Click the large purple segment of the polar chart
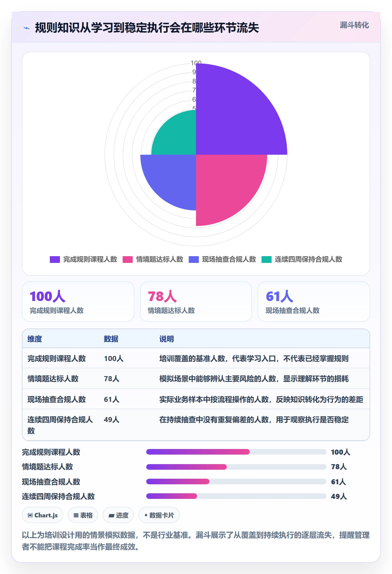 point(232,118)
